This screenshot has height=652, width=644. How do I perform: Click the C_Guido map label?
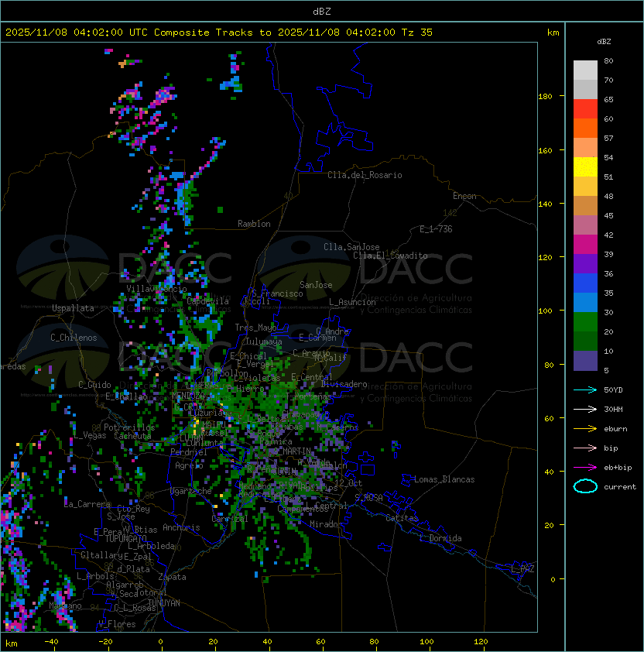94,385
